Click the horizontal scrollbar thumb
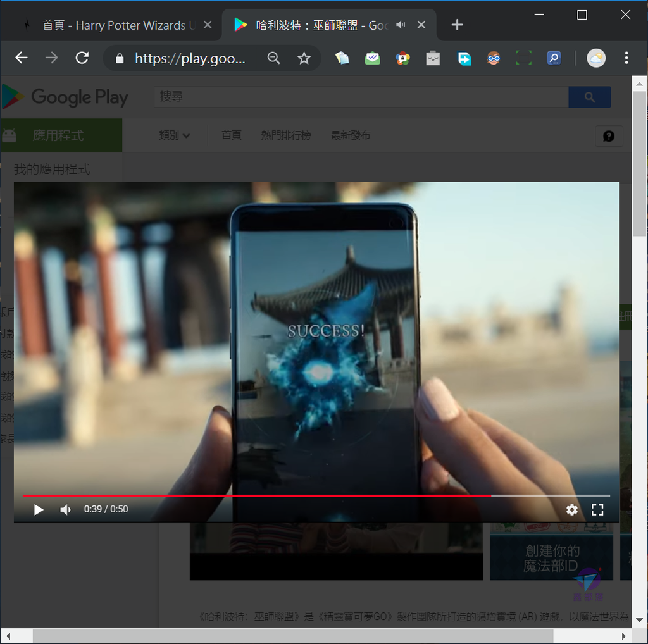Image resolution: width=648 pixels, height=644 pixels. pos(292,636)
